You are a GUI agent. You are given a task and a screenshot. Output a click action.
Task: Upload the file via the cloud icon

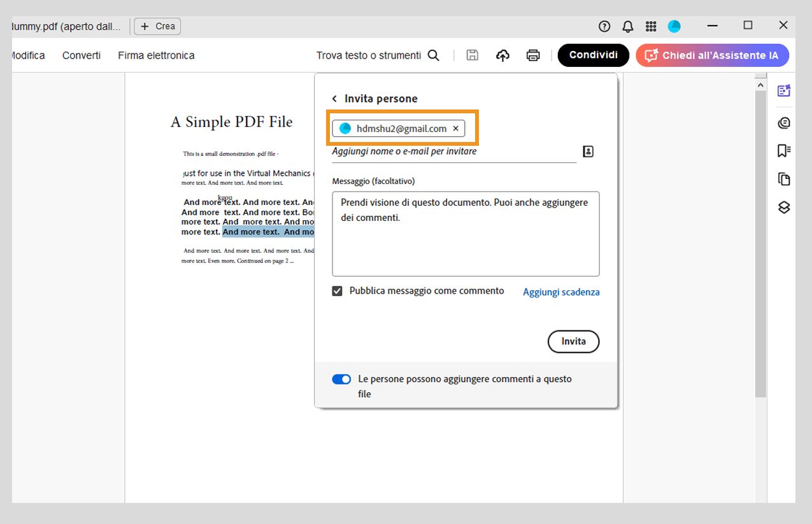click(502, 55)
